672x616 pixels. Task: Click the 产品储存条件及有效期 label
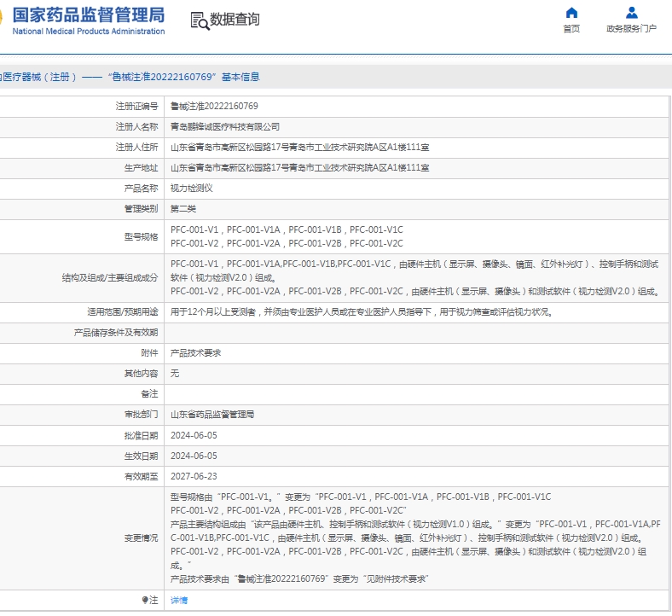116,332
